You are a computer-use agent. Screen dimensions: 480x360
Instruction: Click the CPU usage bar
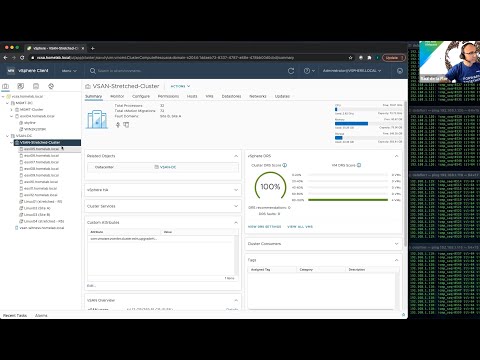click(368, 109)
